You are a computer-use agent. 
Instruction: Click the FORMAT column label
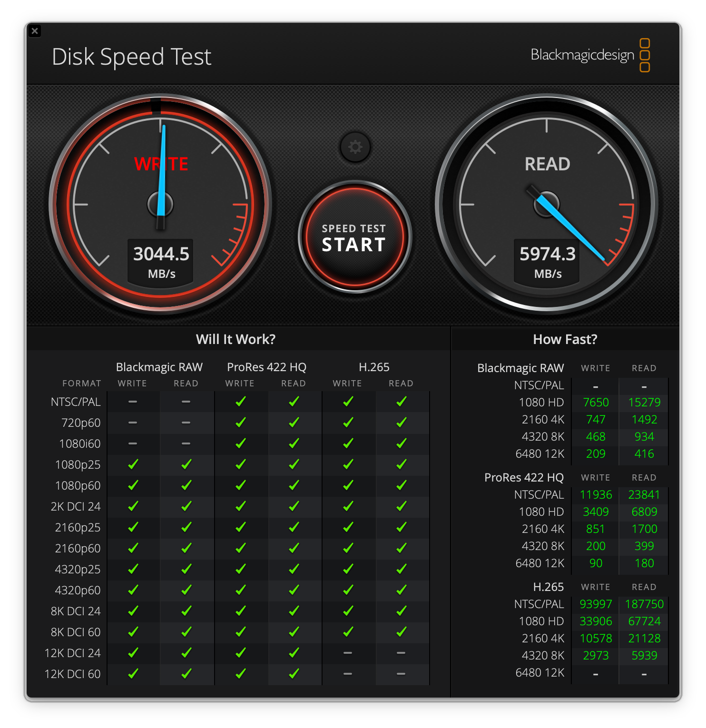pyautogui.click(x=82, y=384)
